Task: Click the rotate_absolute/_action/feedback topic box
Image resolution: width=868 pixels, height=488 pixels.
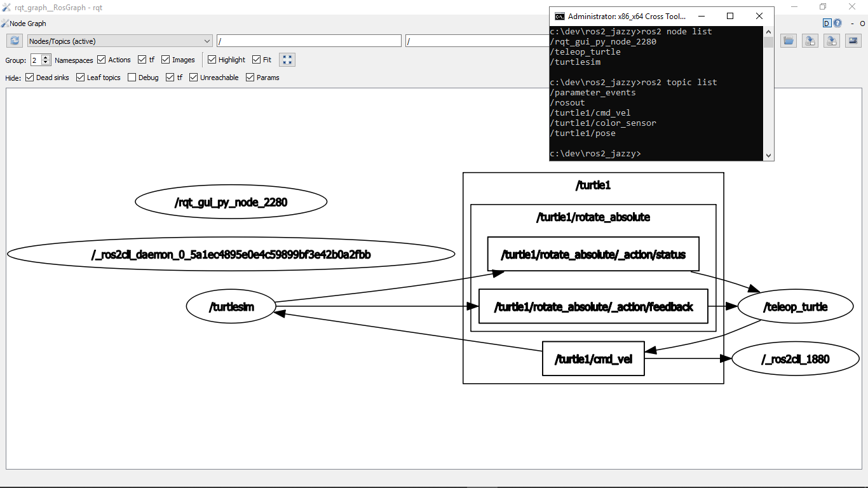Action: pos(593,307)
